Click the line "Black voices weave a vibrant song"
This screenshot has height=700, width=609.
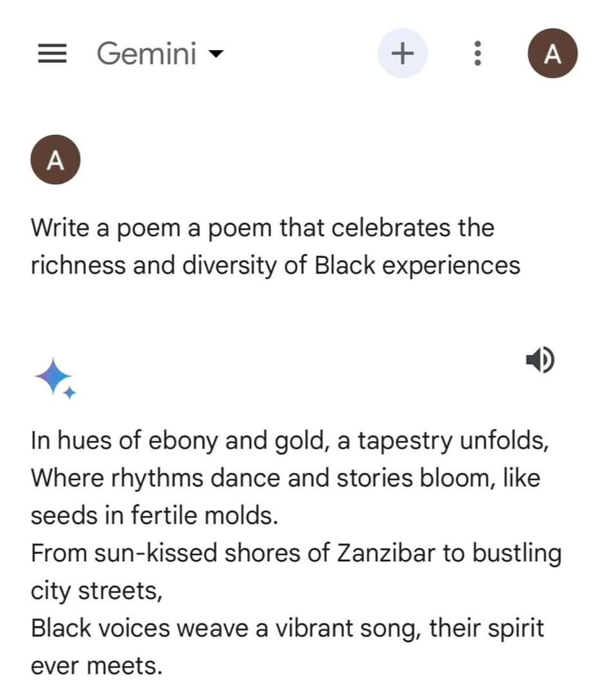click(287, 628)
